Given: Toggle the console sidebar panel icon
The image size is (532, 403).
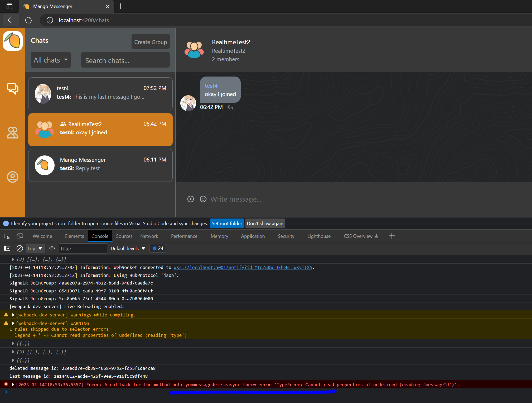Looking at the screenshot, I should coord(7,248).
